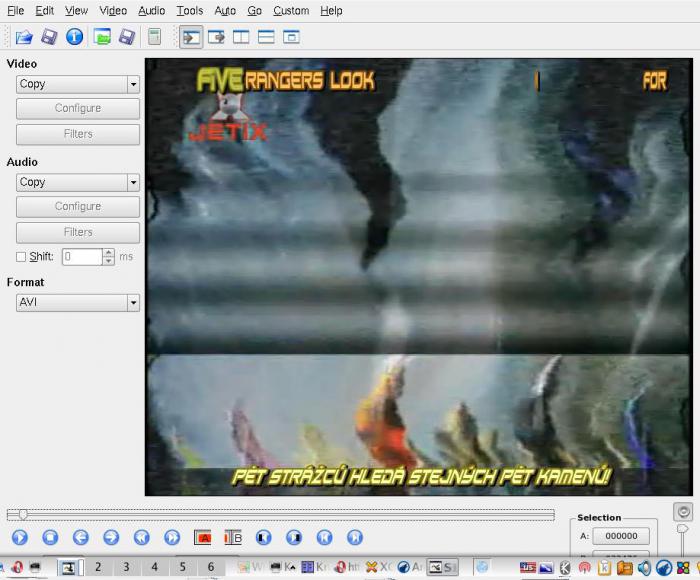The height and width of the screenshot is (580, 700).
Task: Open the View menu
Action: (x=76, y=11)
